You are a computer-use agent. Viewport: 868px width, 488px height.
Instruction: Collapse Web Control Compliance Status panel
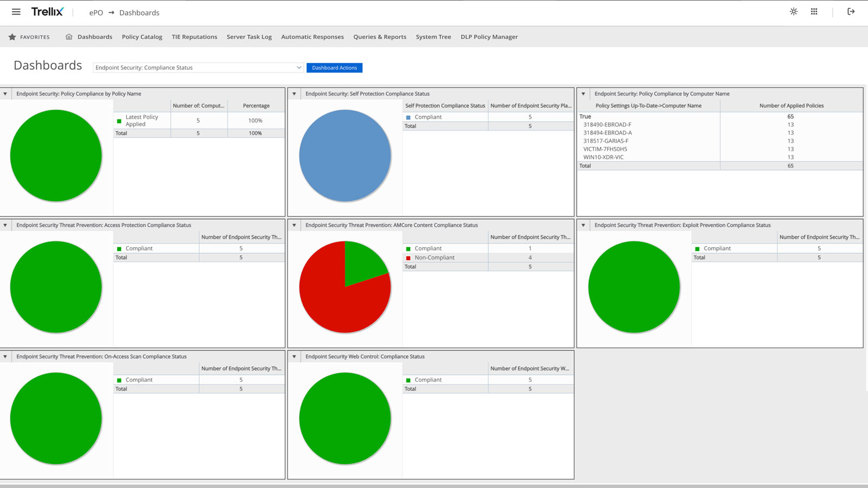click(294, 357)
